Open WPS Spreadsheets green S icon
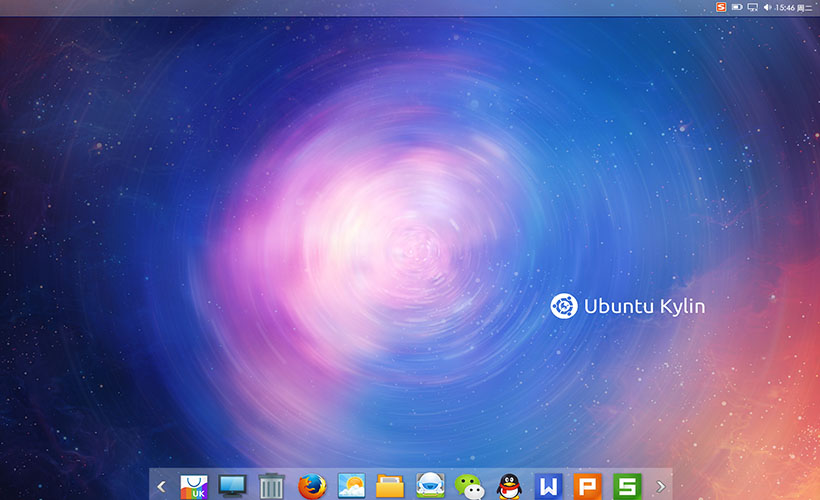820x500 pixels. click(627, 487)
